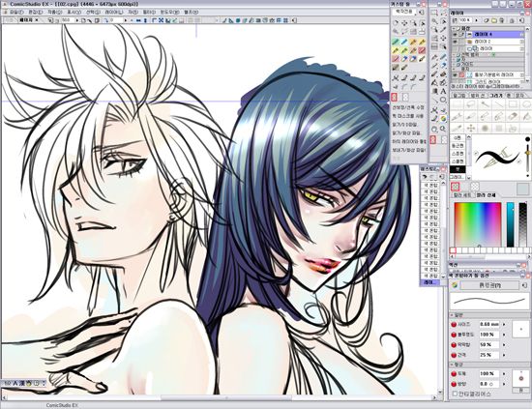The image size is (532, 409).
Task: Select the magnifier zoom tool at palette bottom
Action: point(443,129)
